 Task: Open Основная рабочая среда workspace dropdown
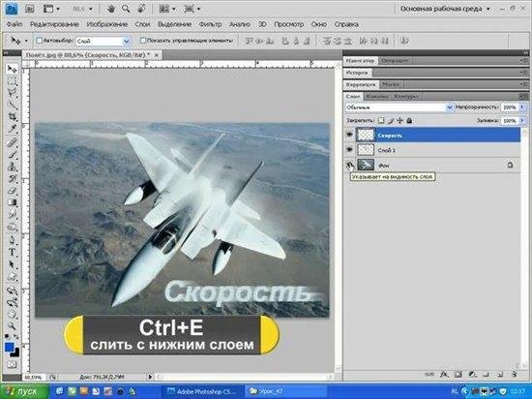tap(445, 9)
